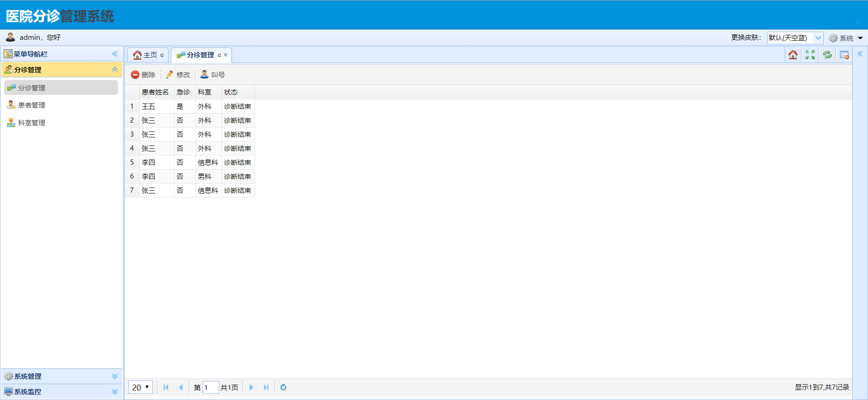This screenshot has height=400, width=868.
Task: Click the 系统监控 monitor icon
Action: (8, 391)
